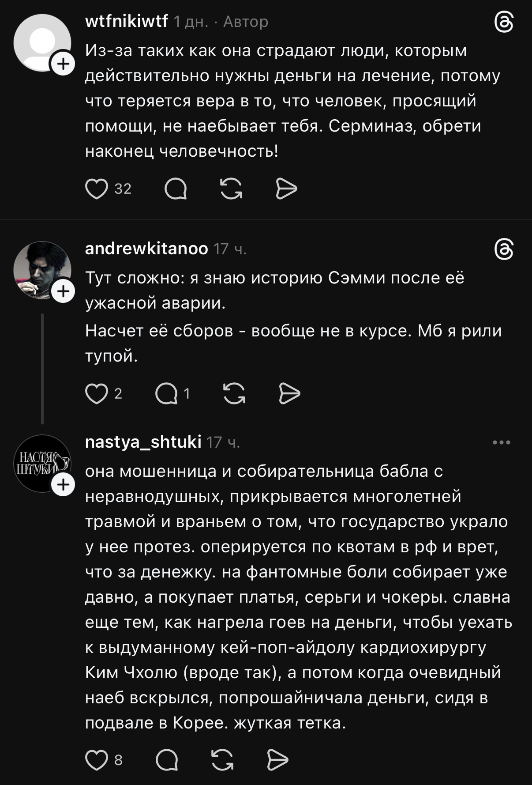Follow andrewkitanoo with the plus badge

64,291
